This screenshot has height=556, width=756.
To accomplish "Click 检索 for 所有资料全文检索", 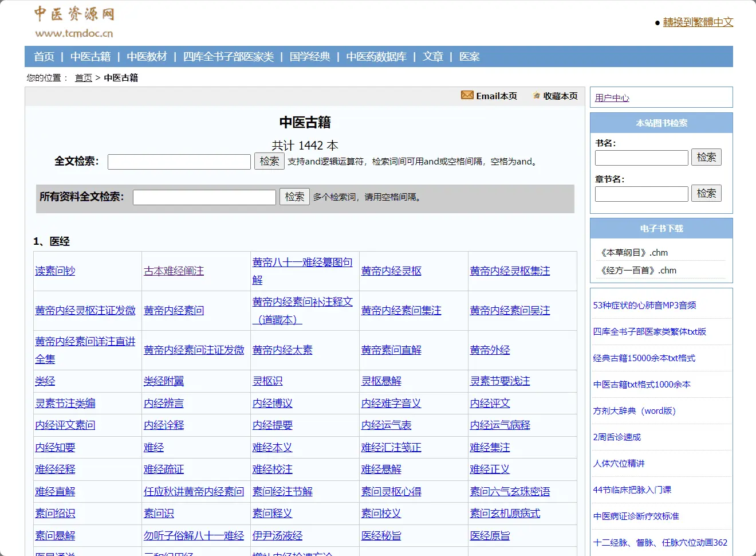I will [x=294, y=197].
